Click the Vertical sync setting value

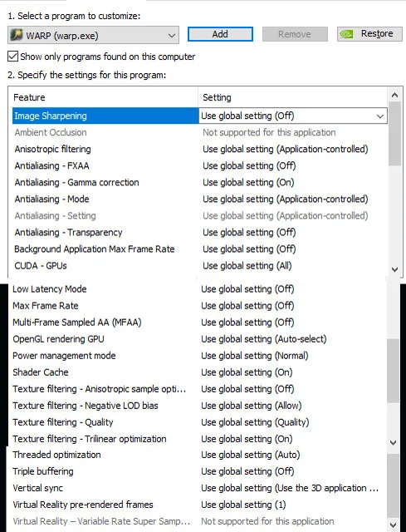(290, 488)
